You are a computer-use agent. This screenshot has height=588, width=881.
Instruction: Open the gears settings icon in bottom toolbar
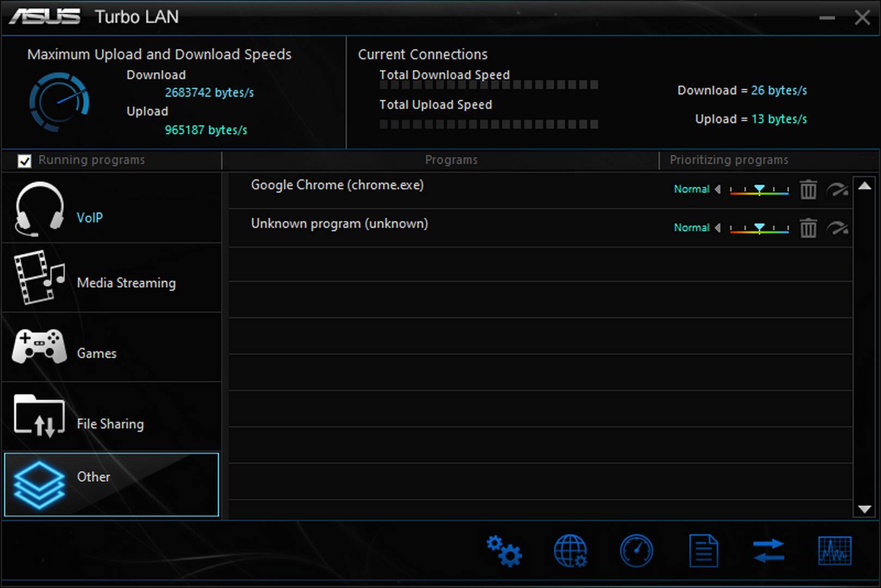click(504, 551)
